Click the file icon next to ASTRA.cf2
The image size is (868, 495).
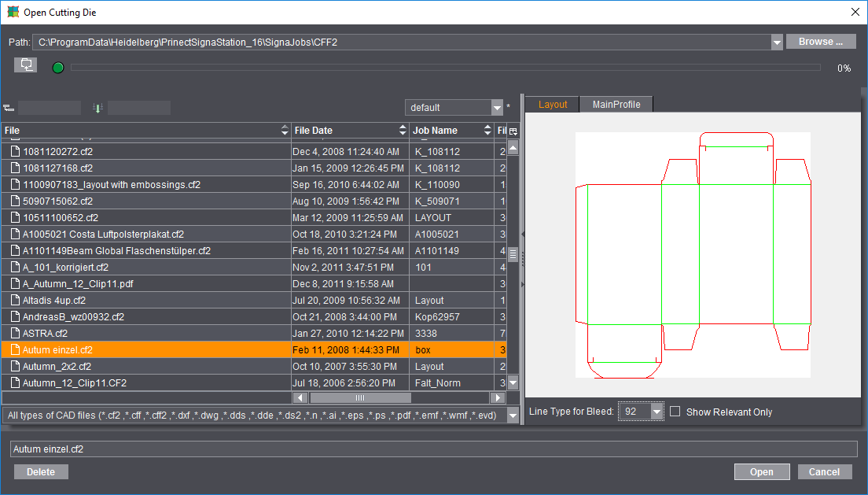(14, 333)
